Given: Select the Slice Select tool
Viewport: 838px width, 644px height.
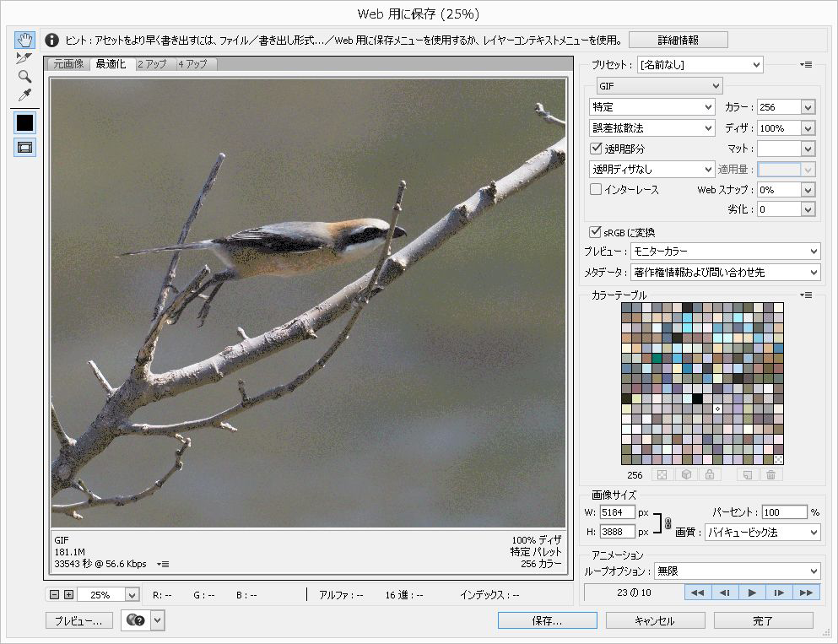Looking at the screenshot, I should pos(24,57).
